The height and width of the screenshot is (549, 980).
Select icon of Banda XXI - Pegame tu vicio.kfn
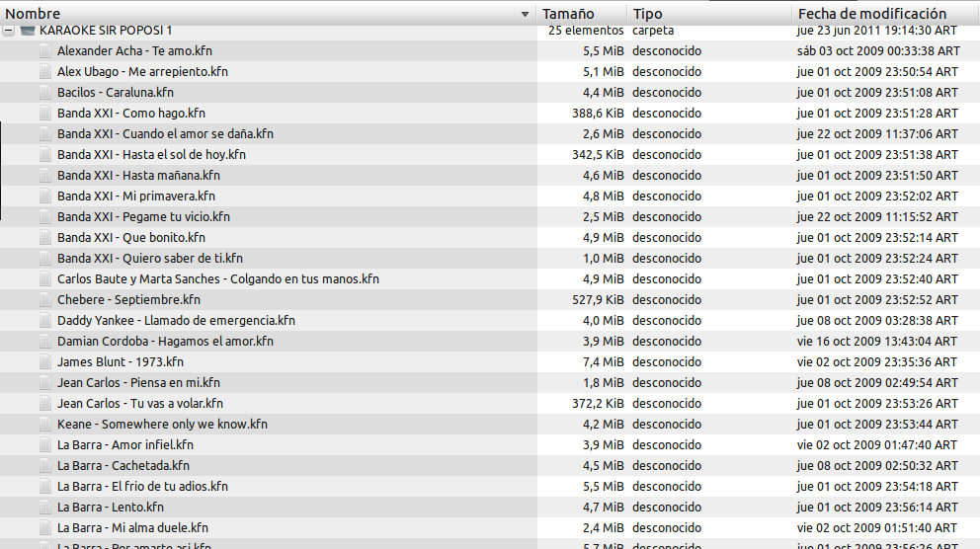coord(45,216)
